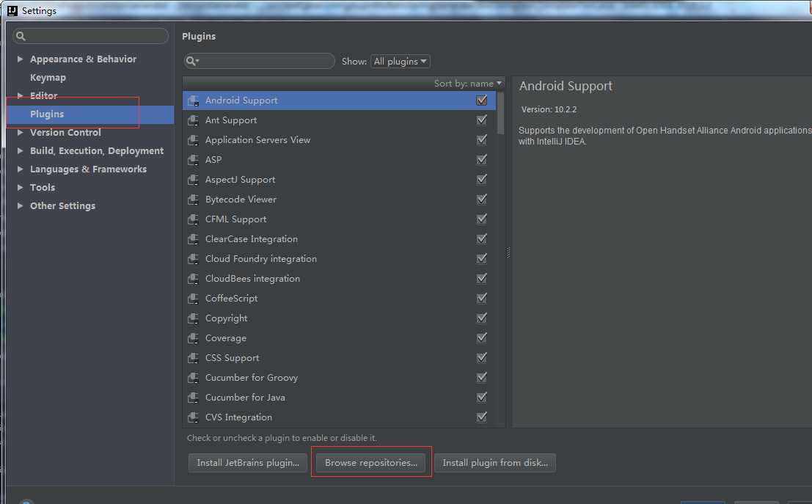This screenshot has height=504, width=812.
Task: Select the Version Control tree label
Action: tap(66, 133)
